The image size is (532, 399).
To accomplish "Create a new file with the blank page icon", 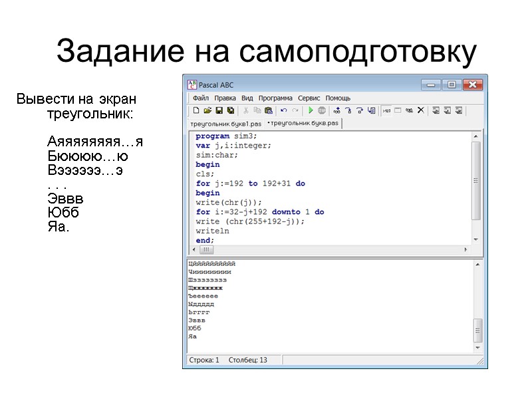I will pos(196,110).
